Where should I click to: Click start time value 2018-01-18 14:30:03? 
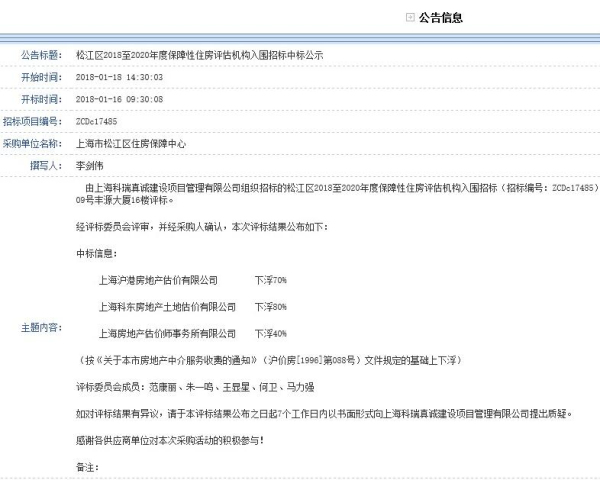pos(119,77)
